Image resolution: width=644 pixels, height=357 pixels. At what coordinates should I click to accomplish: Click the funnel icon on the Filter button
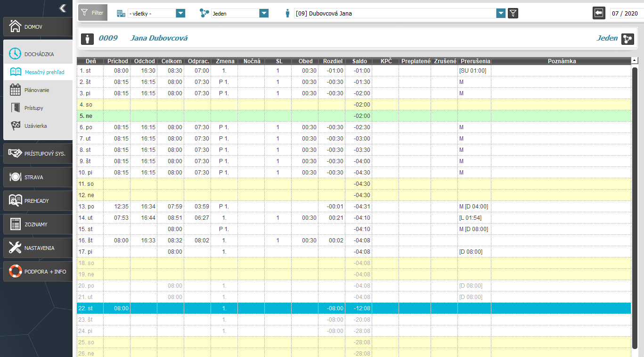click(85, 13)
